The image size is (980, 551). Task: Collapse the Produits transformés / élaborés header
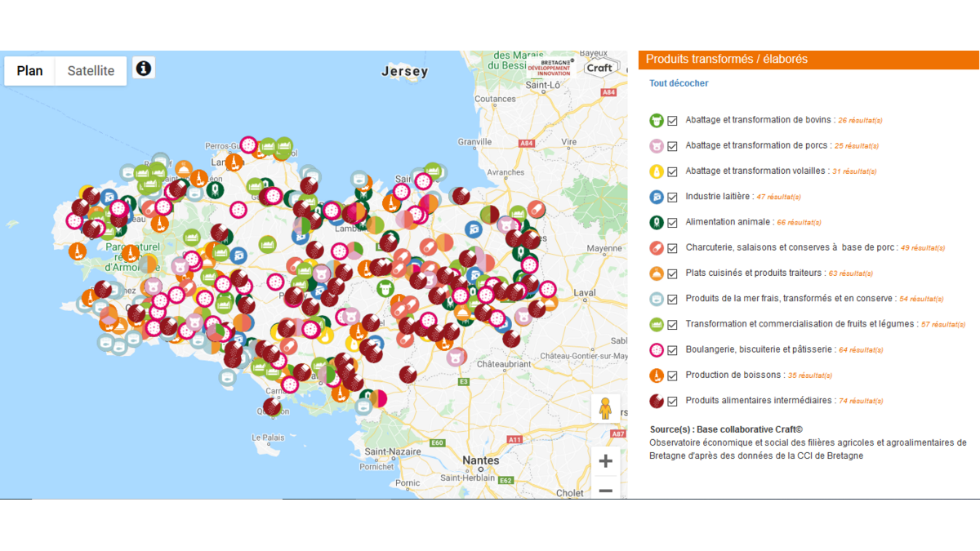[808, 59]
